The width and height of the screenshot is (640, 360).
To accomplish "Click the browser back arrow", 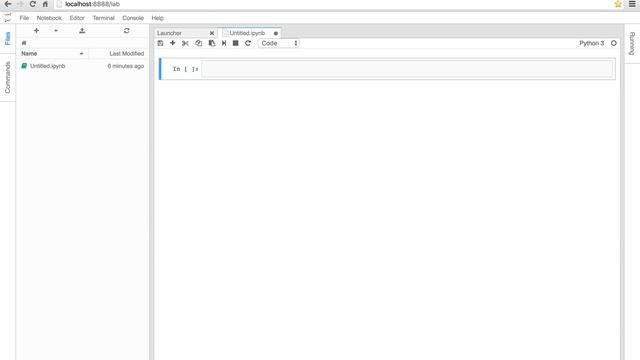I will click(x=8, y=4).
